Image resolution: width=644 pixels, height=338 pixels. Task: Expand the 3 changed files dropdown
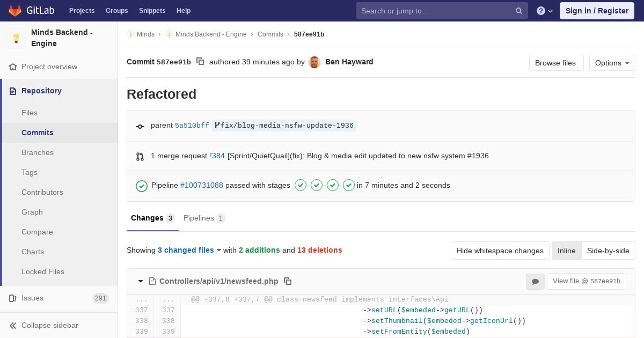pyautogui.click(x=189, y=250)
